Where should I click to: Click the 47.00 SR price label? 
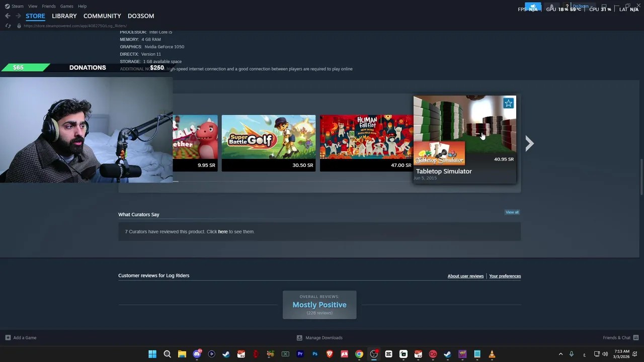click(x=401, y=165)
